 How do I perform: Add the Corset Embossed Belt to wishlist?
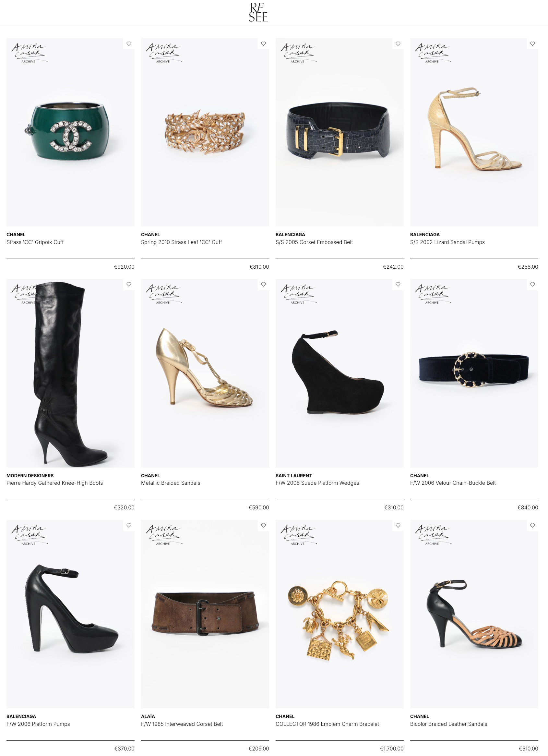pos(398,44)
